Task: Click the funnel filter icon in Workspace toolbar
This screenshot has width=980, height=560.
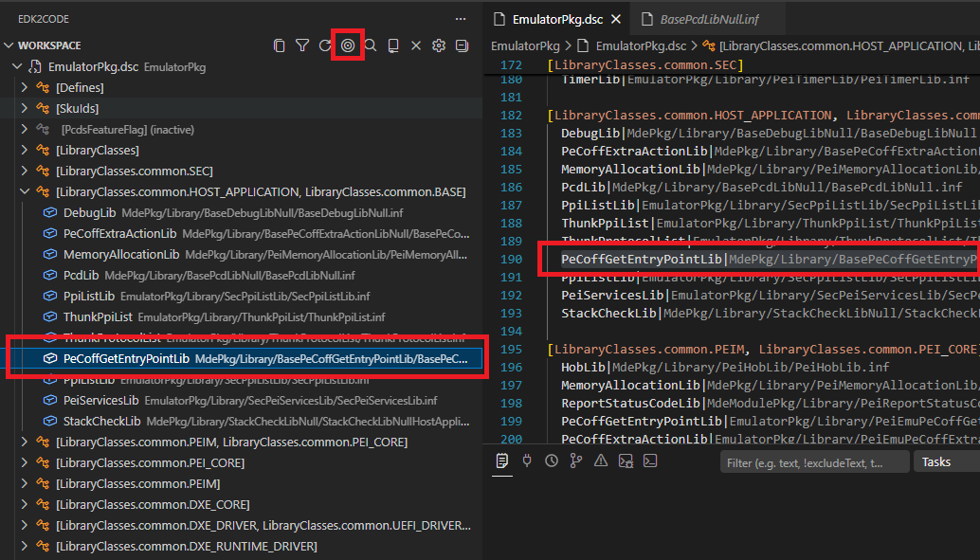Action: pyautogui.click(x=302, y=45)
